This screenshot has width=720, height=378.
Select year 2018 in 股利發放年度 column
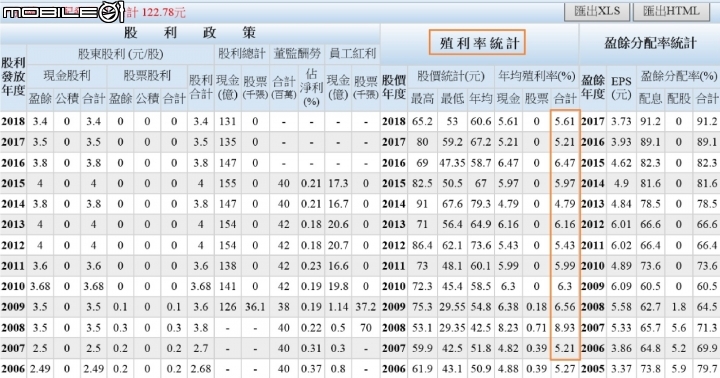point(13,121)
